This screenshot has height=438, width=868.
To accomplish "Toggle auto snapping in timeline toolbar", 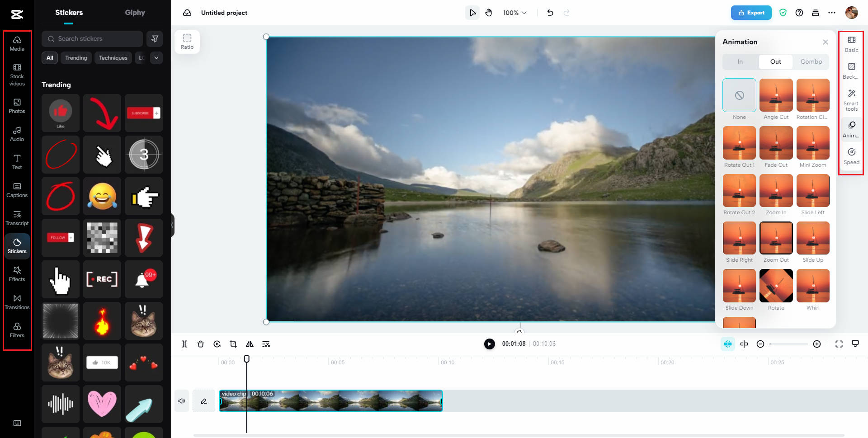I will tap(727, 344).
